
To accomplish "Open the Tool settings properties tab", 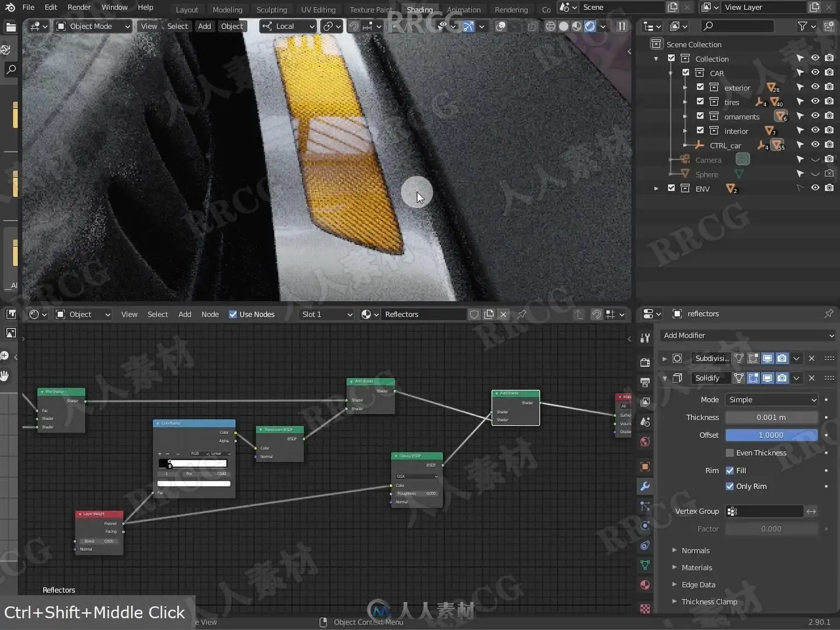I will tap(645, 338).
